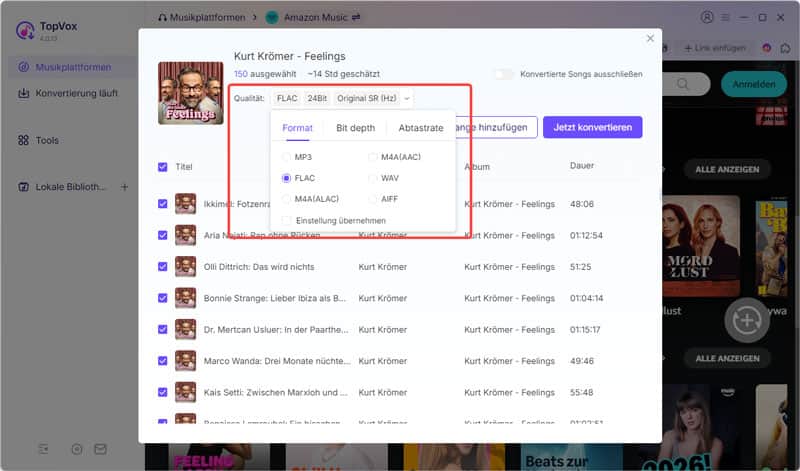Collapse the Qualität dropdown arrow
Viewport: 800px width, 471px height.
coord(407,98)
